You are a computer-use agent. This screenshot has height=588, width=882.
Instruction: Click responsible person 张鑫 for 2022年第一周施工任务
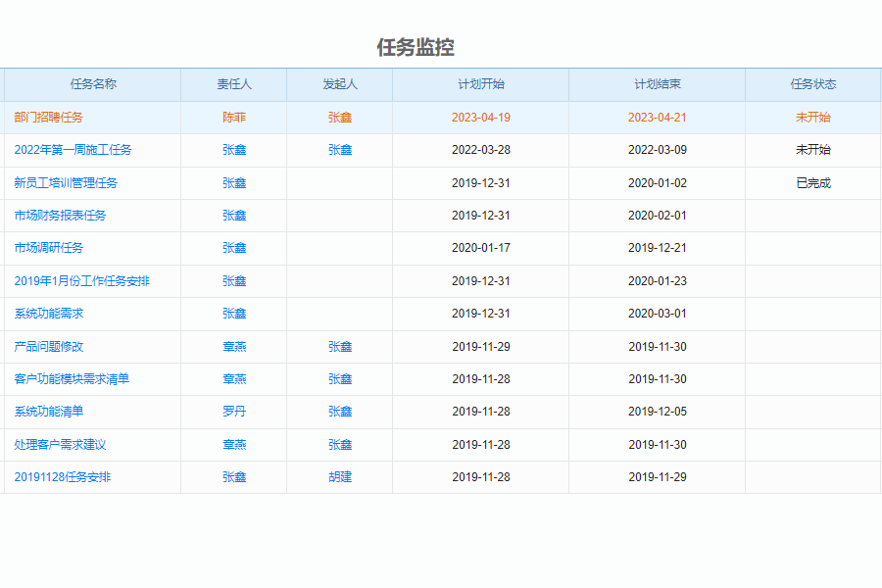point(234,150)
